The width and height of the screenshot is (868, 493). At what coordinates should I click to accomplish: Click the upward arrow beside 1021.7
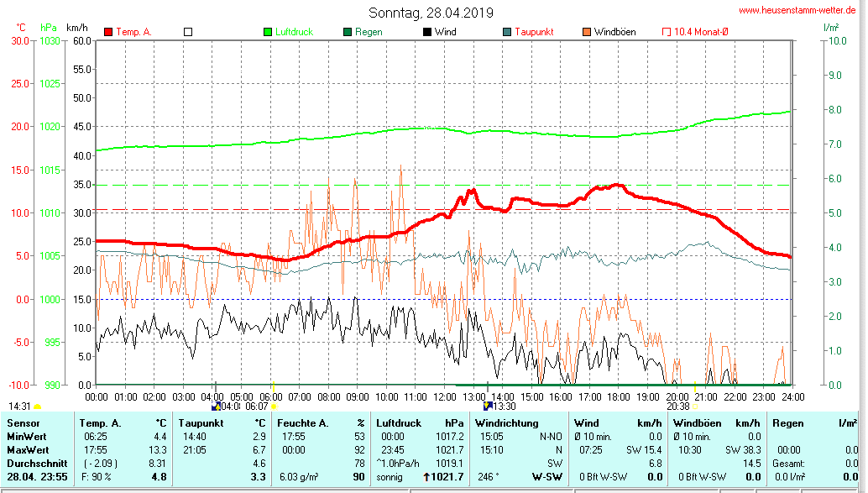coord(427,477)
